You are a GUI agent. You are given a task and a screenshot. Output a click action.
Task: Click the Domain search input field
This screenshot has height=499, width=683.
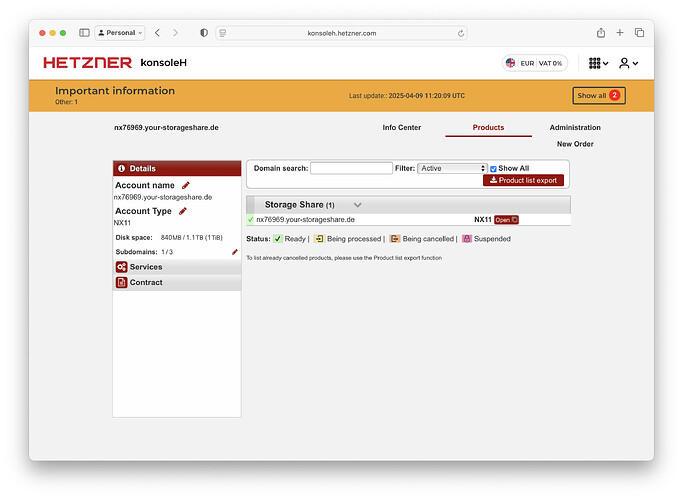[x=351, y=169]
